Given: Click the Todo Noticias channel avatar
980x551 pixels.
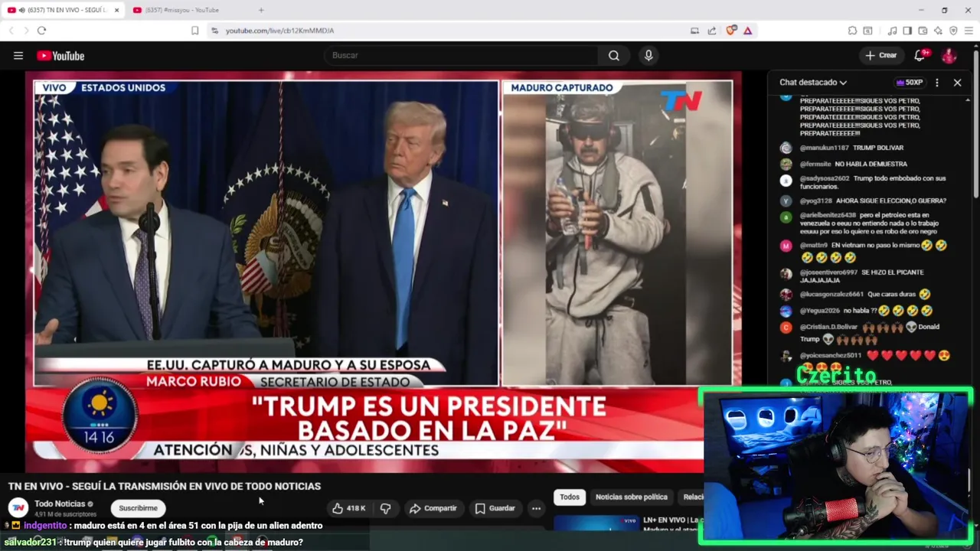Looking at the screenshot, I should [18, 507].
